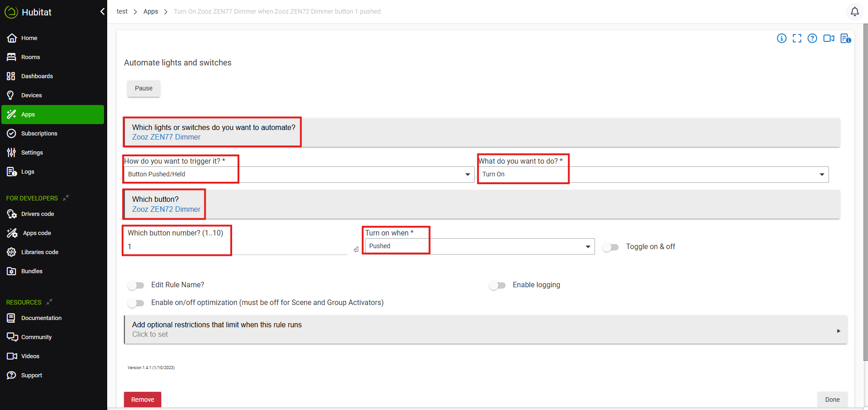
Task: Click the Apps code wand icon
Action: point(12,233)
